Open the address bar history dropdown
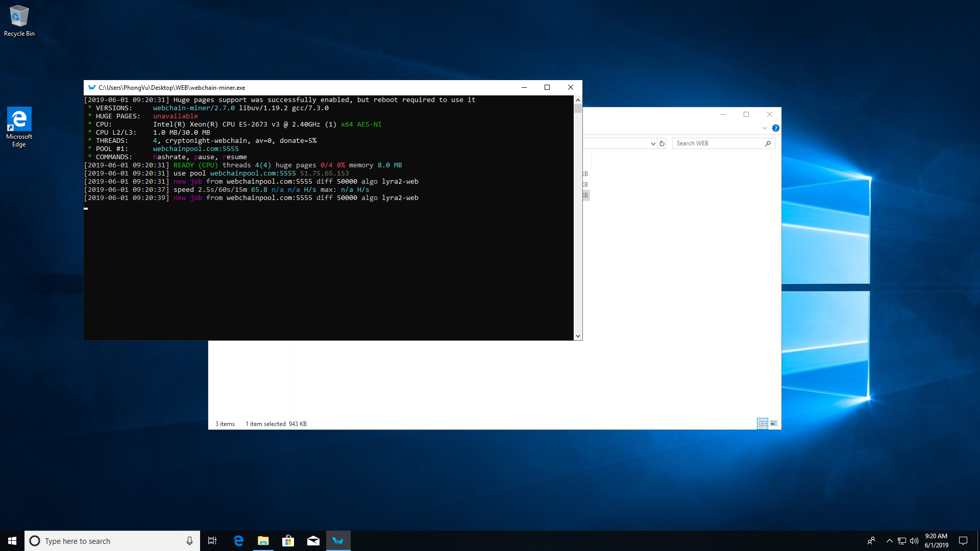 pyautogui.click(x=653, y=144)
